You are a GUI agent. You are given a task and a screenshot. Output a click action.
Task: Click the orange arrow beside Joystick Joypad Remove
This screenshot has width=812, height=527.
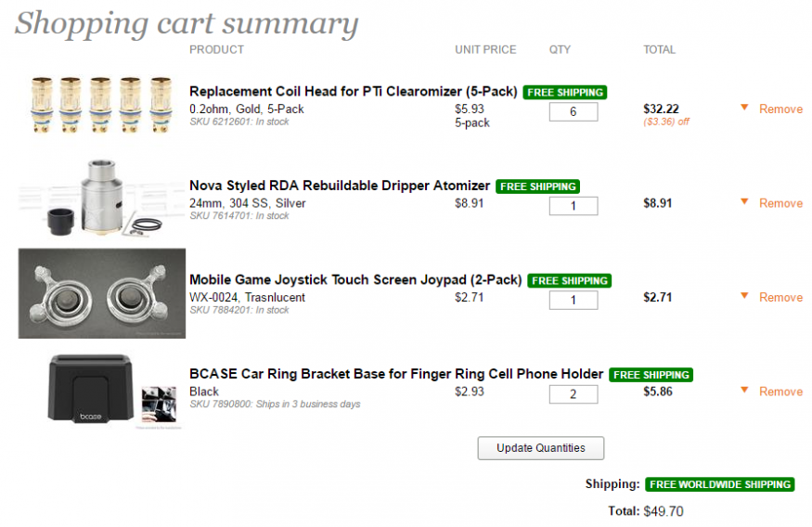coord(744,297)
